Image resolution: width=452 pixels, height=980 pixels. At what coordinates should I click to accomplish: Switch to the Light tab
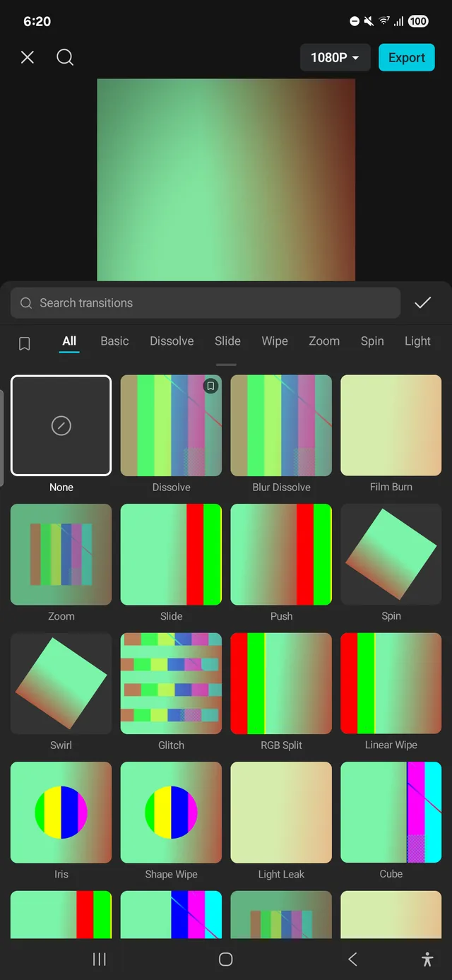click(417, 341)
